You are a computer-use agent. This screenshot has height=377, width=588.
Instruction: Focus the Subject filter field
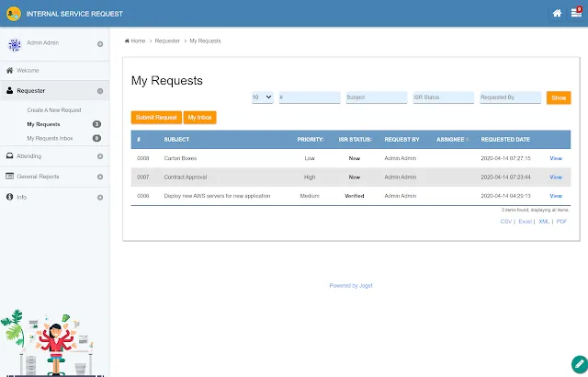pos(377,97)
